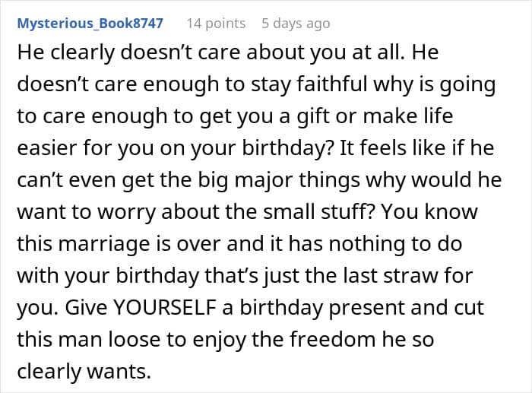Click the 14 points score label
This screenshot has height=393, width=532.
pos(216,23)
